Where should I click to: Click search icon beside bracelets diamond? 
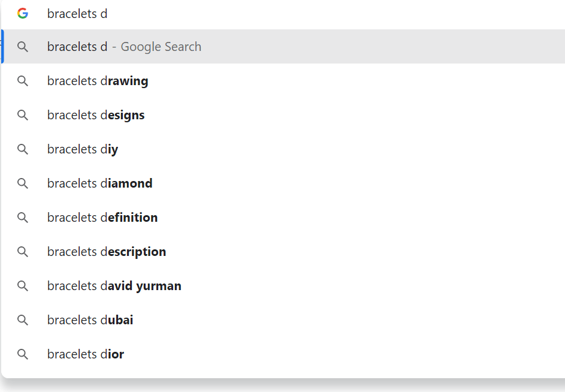coord(23,183)
